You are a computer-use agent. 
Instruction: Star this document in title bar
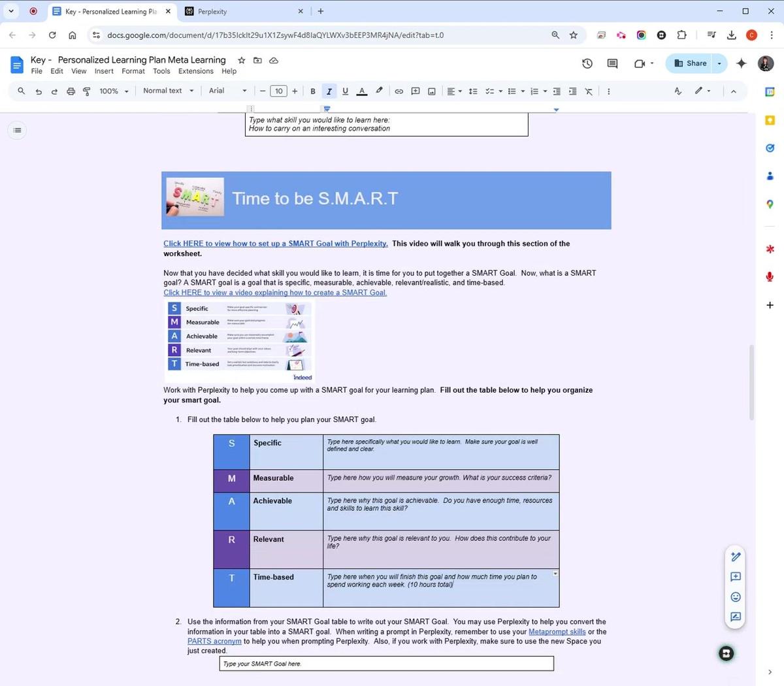coord(242,60)
